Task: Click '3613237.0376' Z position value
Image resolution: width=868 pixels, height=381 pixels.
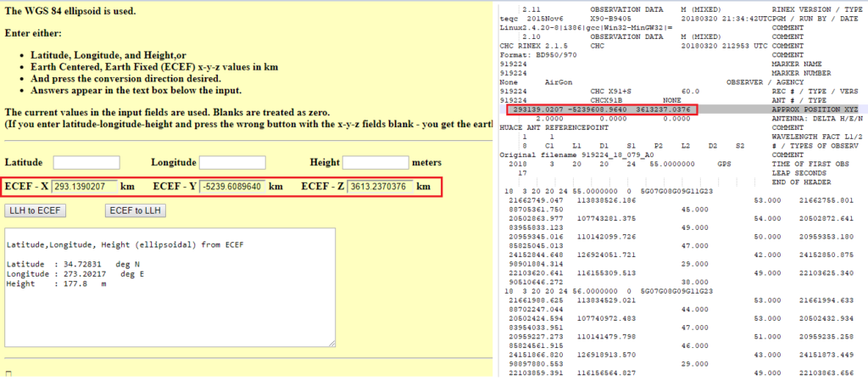Action: tap(663, 109)
